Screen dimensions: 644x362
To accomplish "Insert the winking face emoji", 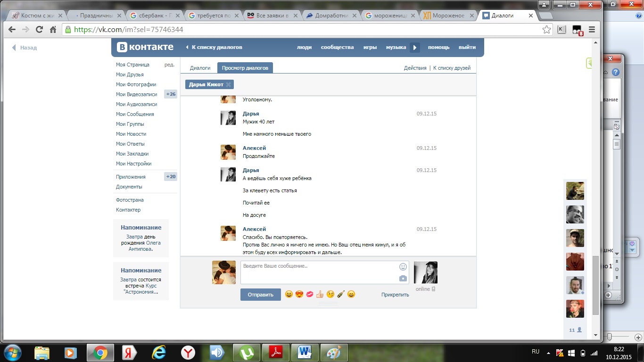I will 330,294.
